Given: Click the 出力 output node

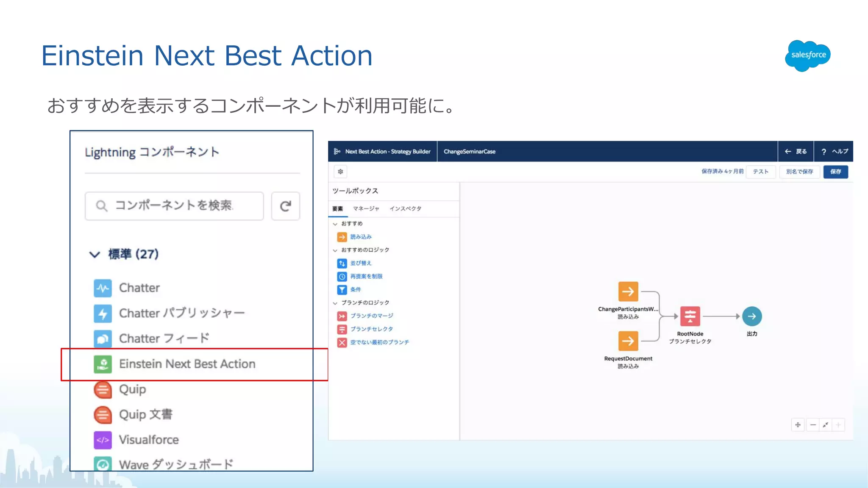Looking at the screenshot, I should pos(752,316).
